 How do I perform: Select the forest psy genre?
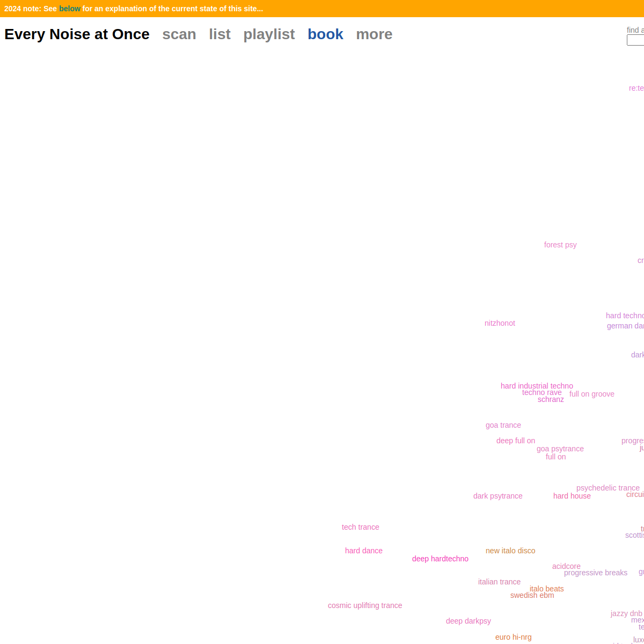(x=560, y=245)
